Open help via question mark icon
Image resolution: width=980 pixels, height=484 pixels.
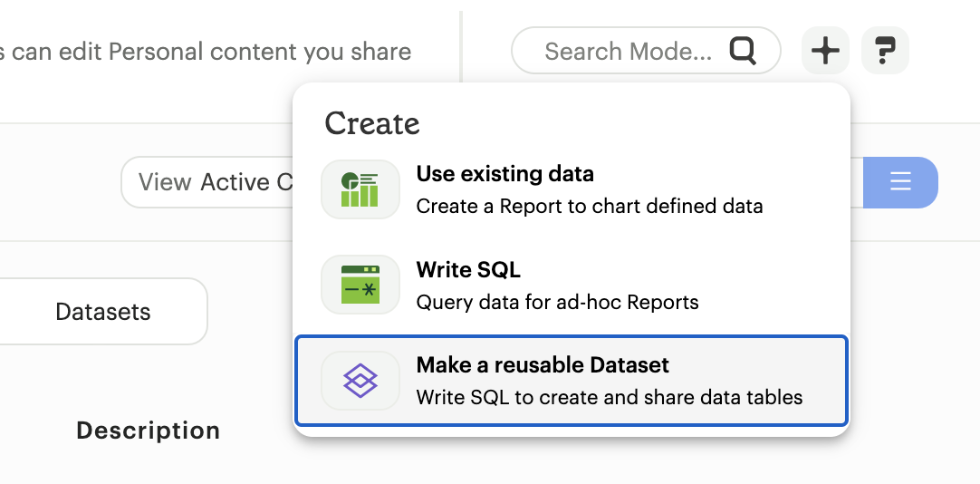(x=884, y=51)
